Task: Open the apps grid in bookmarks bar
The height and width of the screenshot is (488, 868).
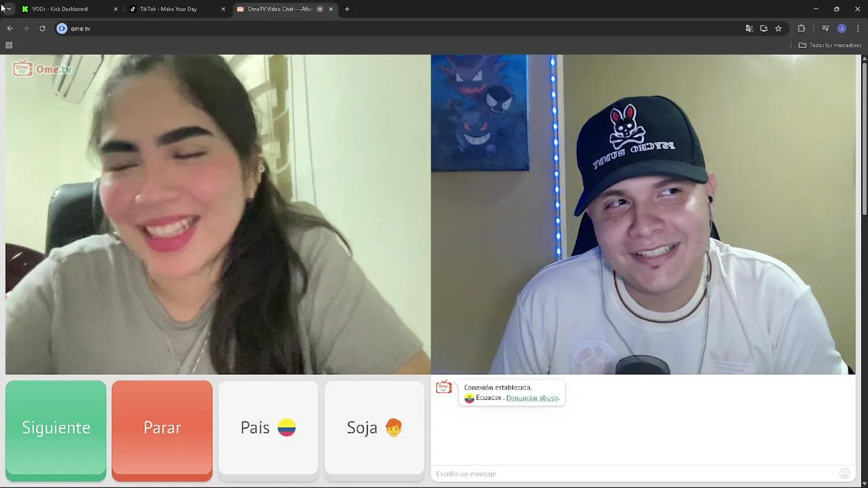Action: 9,45
